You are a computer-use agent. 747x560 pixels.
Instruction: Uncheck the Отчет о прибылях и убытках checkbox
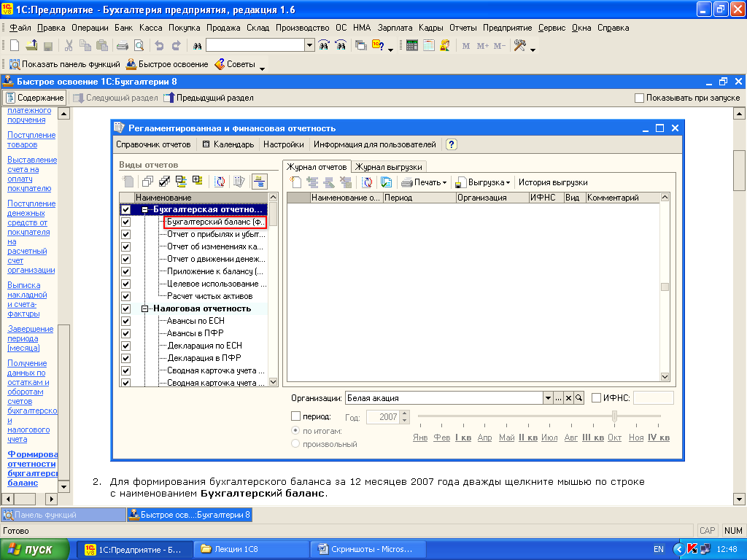(125, 234)
